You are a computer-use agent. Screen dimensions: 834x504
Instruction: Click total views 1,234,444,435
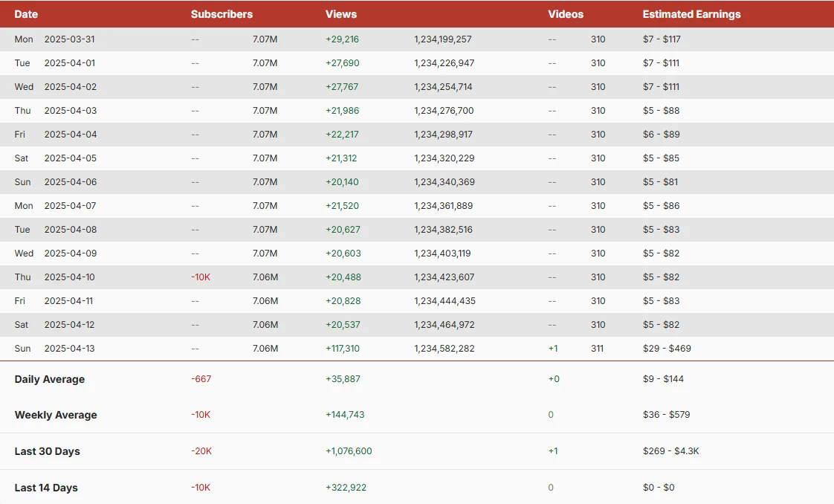pyautogui.click(x=445, y=301)
